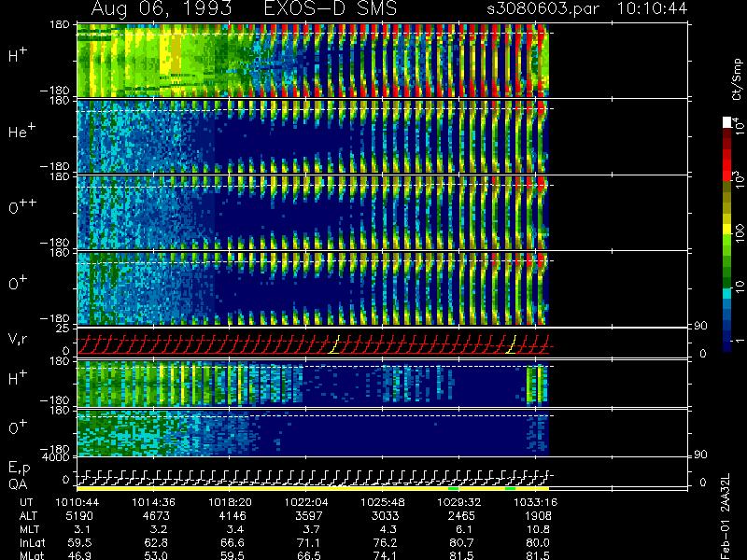Click the MLat value "53.0"
Viewport: 747px width, 560px height.
point(156,555)
